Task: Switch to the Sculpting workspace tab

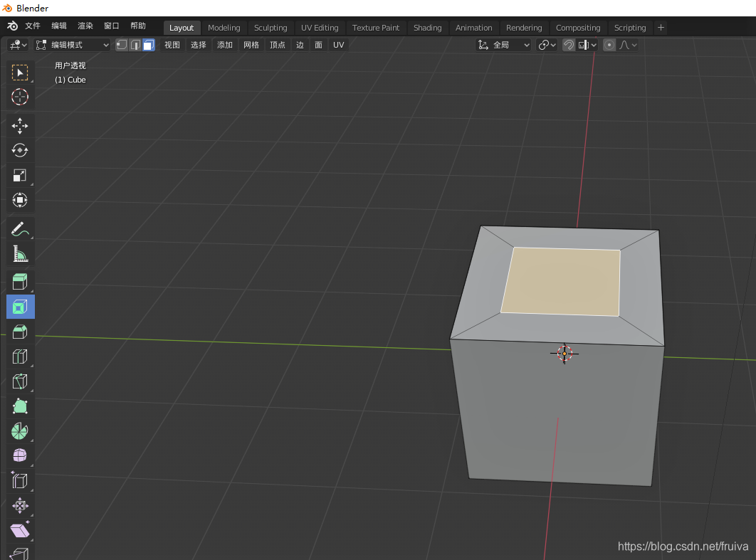Action: tap(271, 28)
